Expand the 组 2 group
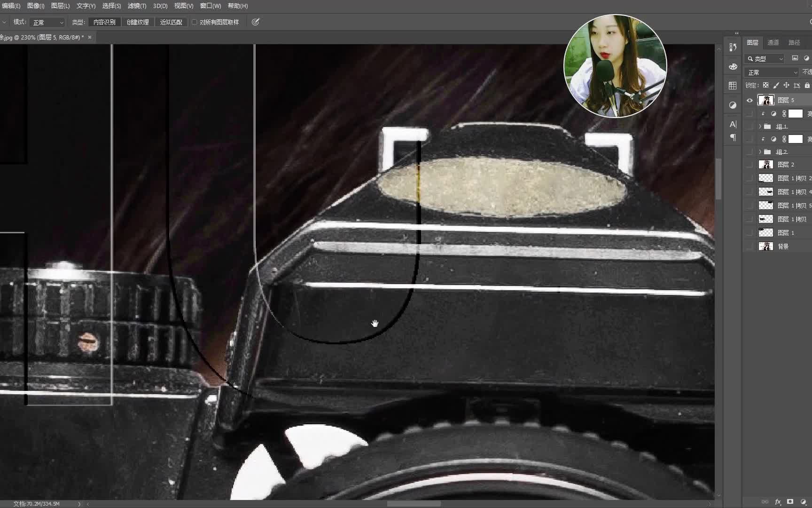The height and width of the screenshot is (508, 812). tap(760, 151)
